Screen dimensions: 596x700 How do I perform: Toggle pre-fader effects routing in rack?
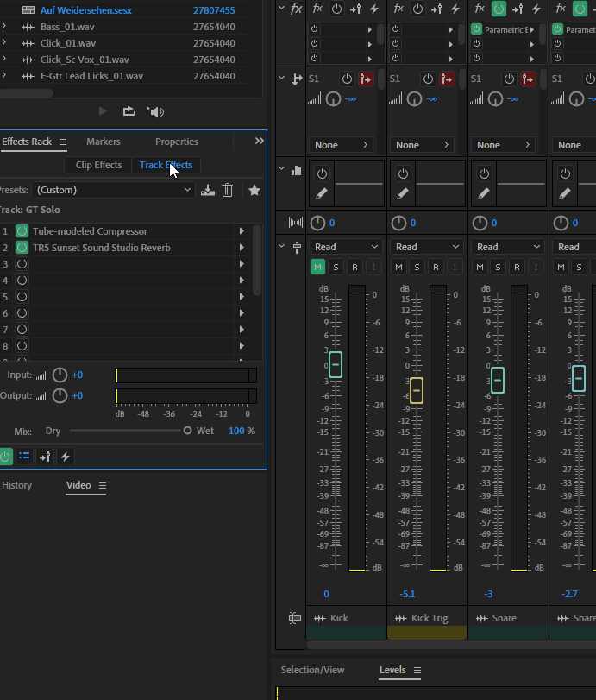pyautogui.click(x=45, y=457)
